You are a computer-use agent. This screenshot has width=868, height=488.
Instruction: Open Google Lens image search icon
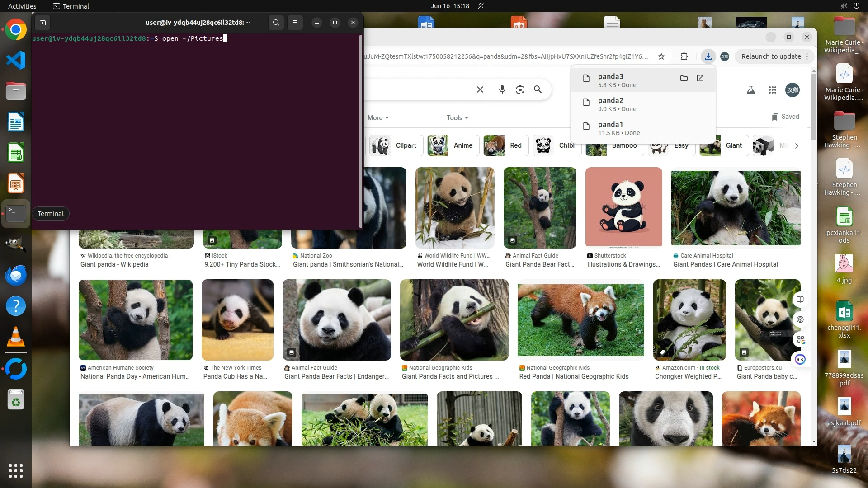point(520,89)
